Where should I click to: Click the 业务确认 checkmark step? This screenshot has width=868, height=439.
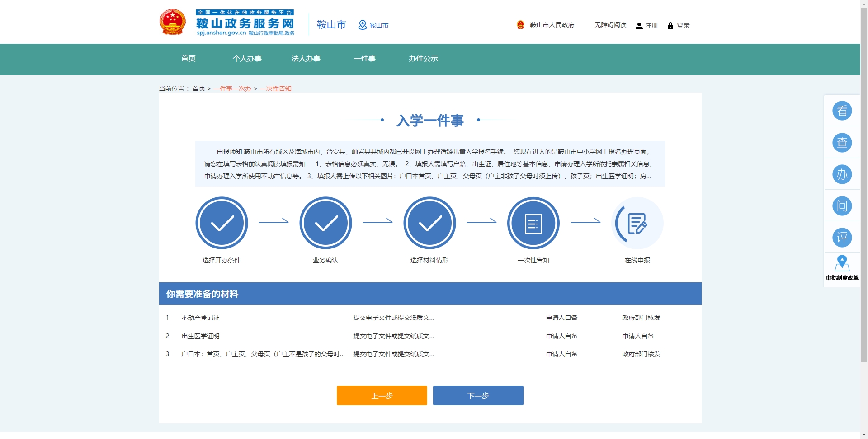[325, 223]
